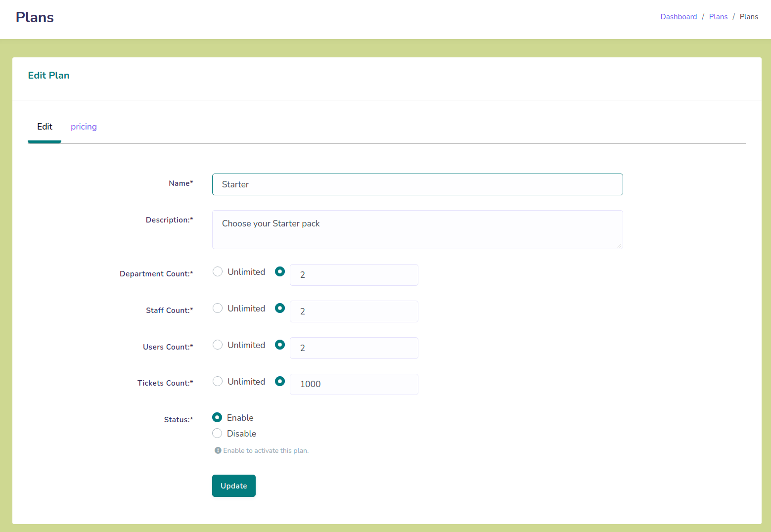The height and width of the screenshot is (532, 771).
Task: Choose the custom Staff Count radio
Action: [x=280, y=308]
